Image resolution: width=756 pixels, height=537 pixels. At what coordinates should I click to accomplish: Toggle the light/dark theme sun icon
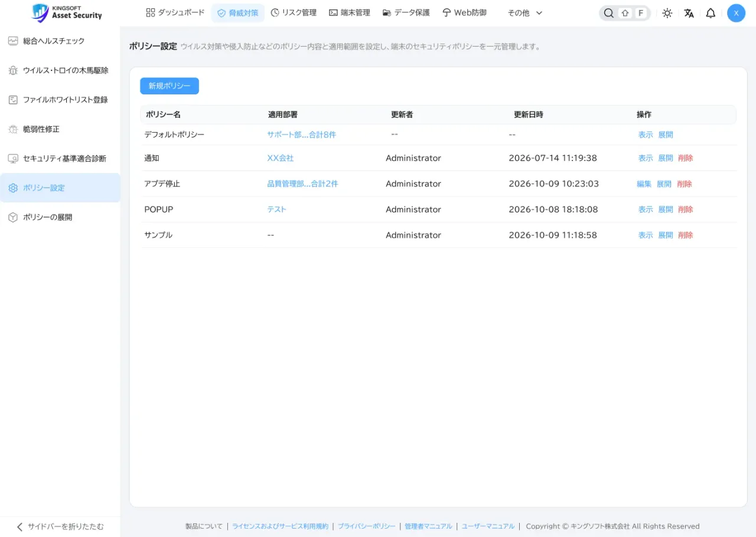[x=667, y=13]
